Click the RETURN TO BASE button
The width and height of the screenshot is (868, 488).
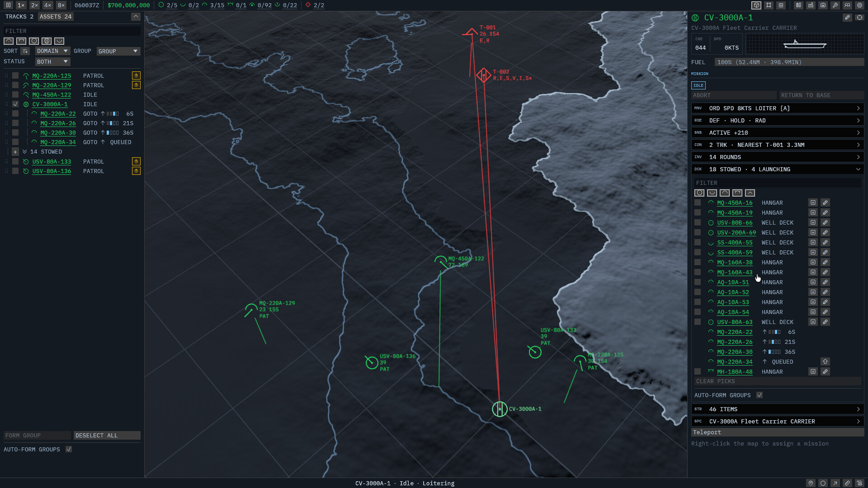[821, 95]
